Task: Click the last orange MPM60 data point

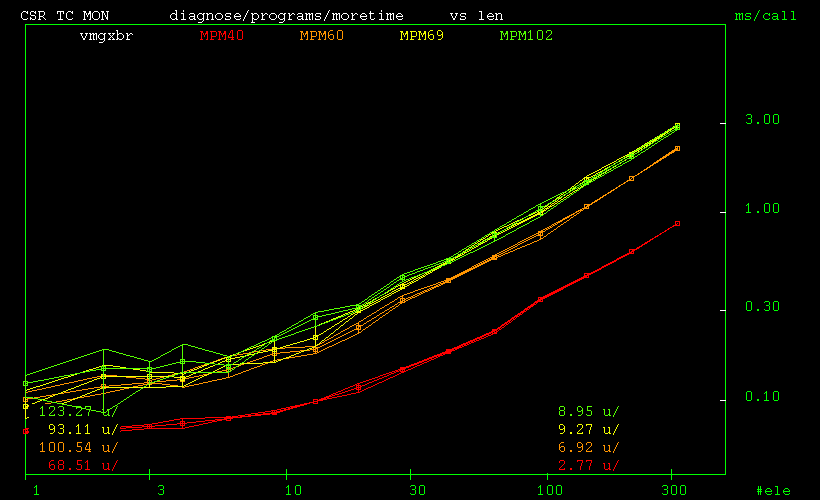Action: coord(677,149)
